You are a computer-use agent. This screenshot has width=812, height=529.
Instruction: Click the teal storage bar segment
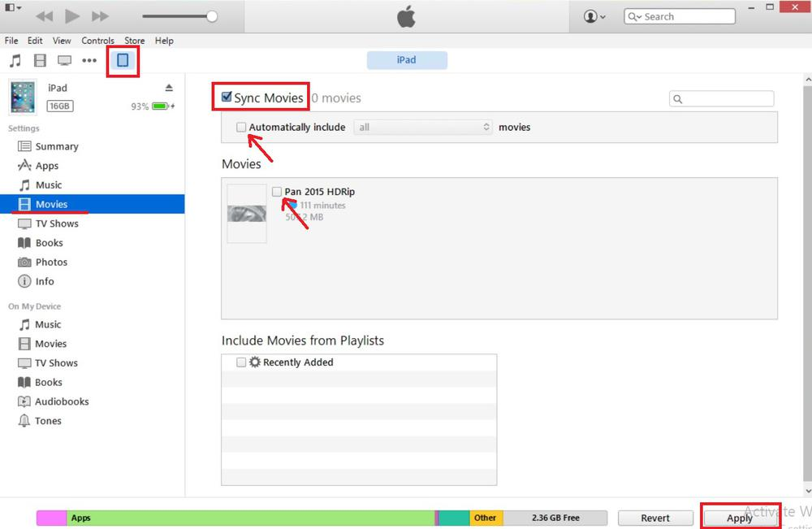(x=454, y=518)
